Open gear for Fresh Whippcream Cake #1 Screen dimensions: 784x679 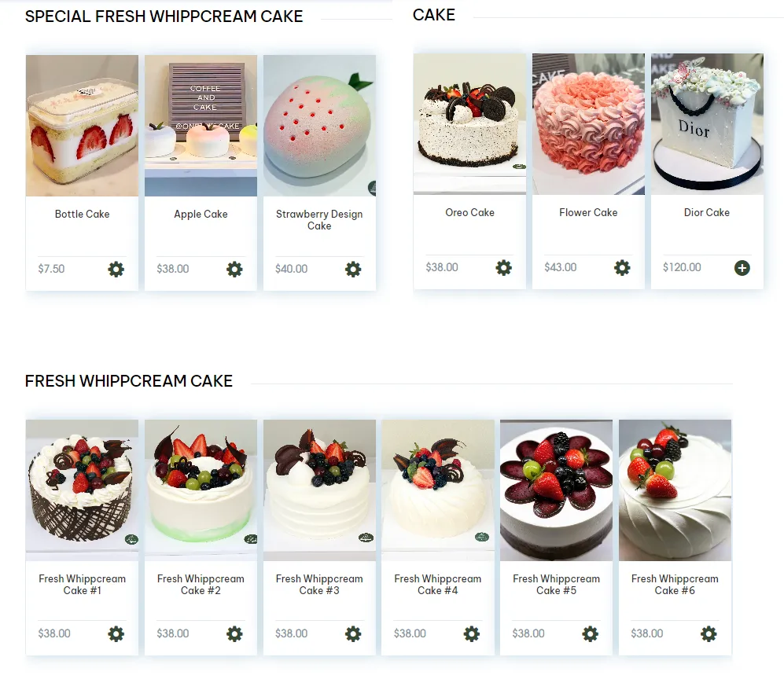116,634
